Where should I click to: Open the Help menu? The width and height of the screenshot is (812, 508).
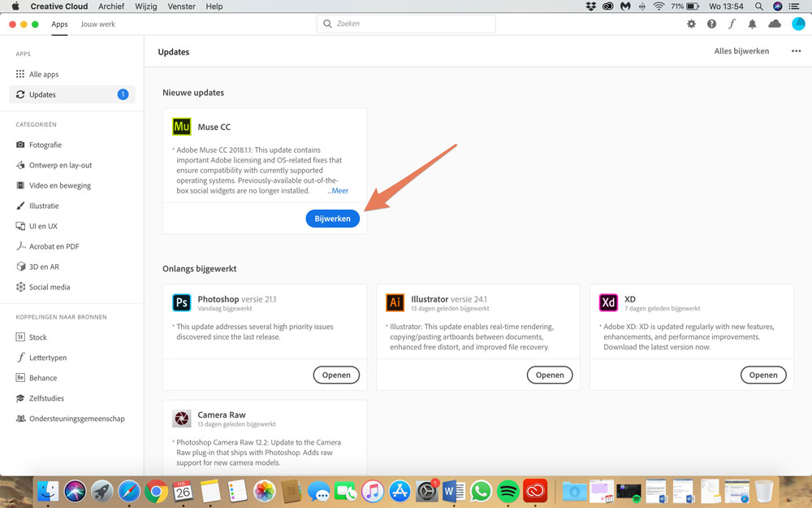click(214, 7)
